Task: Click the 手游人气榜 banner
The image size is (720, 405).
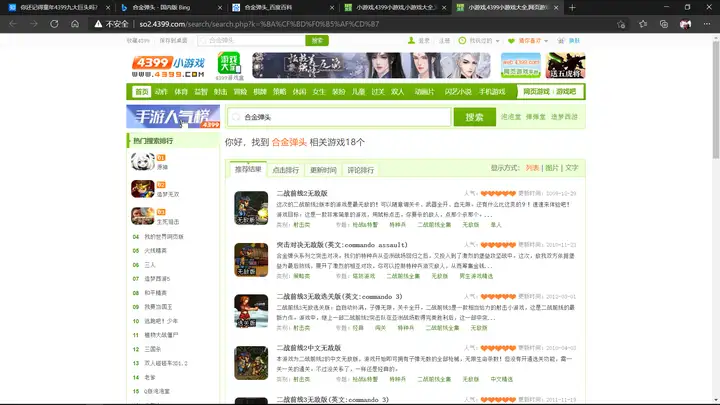Action: tap(173, 117)
